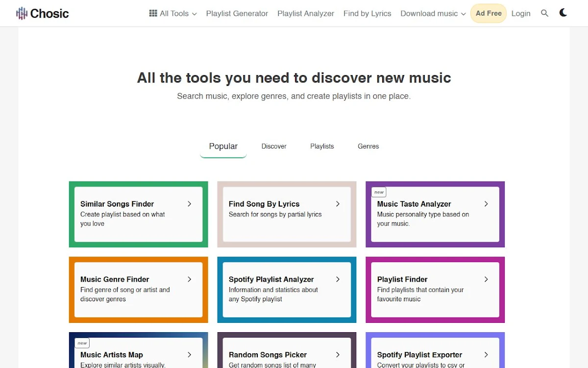Click 'Create playlist based on what you love' text
Viewport: 588px width, 368px height.
(x=122, y=219)
